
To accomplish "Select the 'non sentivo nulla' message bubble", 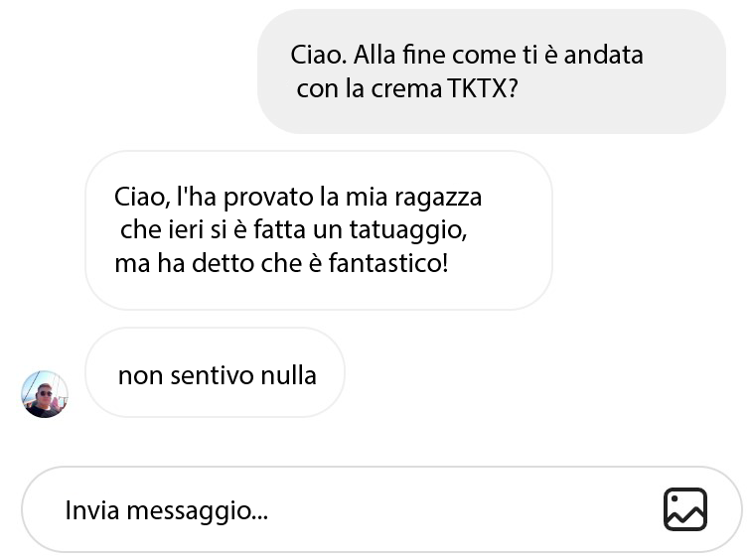I will (x=215, y=372).
